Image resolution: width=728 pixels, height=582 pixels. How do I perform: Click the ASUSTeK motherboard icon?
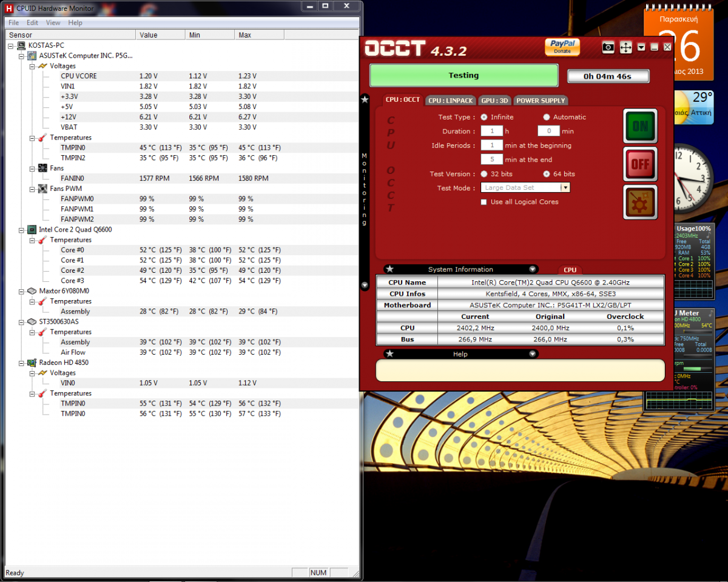32,56
